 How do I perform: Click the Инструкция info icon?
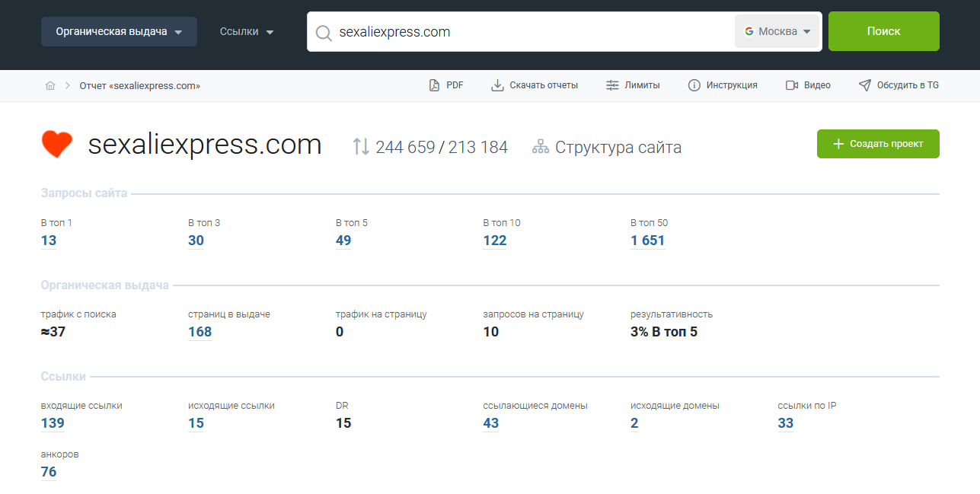coord(694,85)
